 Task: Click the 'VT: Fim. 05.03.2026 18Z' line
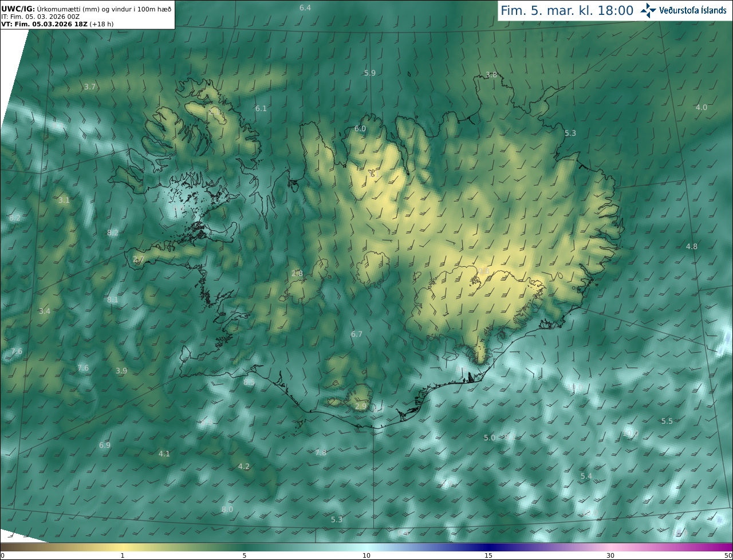57,24
